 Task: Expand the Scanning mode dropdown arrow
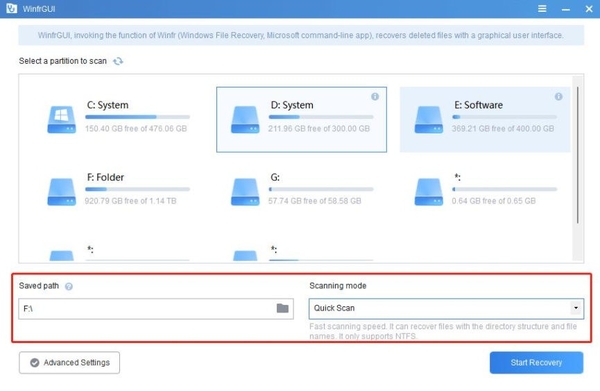click(x=576, y=308)
